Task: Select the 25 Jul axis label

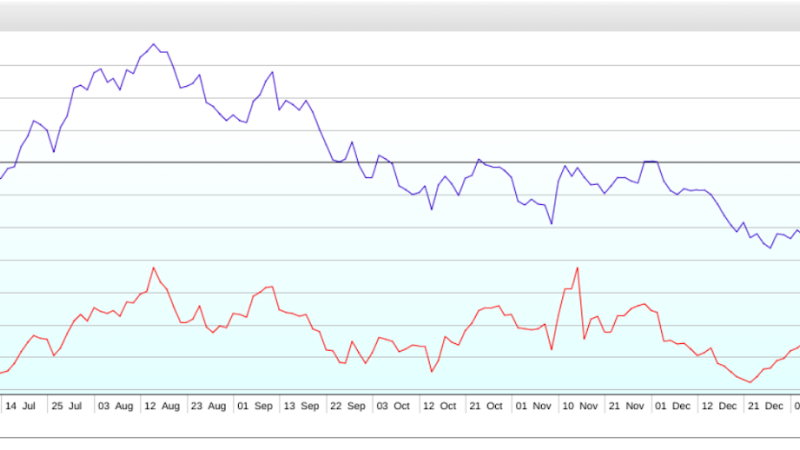Action: 67,407
